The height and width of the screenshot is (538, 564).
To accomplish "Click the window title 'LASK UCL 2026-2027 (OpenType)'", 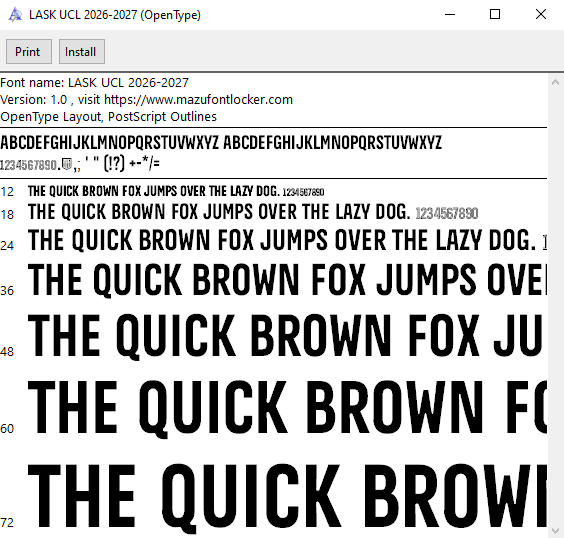I will click(115, 15).
